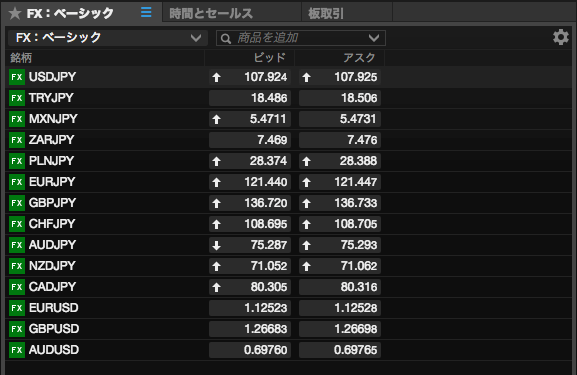Click the FX icon for GBPJPY
577x375 pixels.
coord(17,203)
